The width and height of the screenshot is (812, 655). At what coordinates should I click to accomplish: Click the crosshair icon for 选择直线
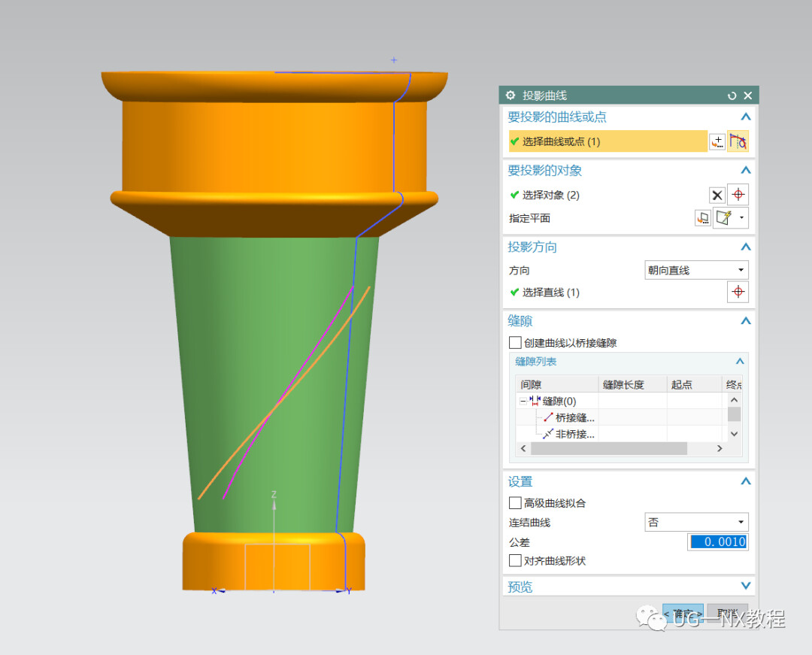tap(738, 292)
